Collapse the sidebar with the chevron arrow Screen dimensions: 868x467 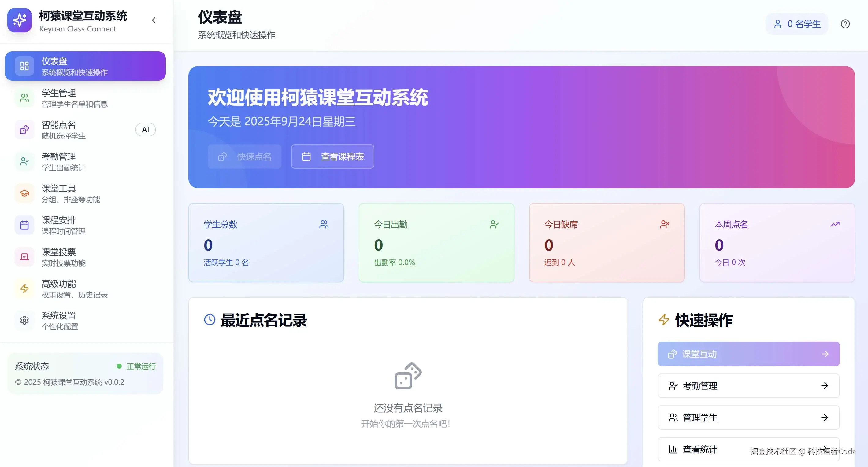coord(154,20)
